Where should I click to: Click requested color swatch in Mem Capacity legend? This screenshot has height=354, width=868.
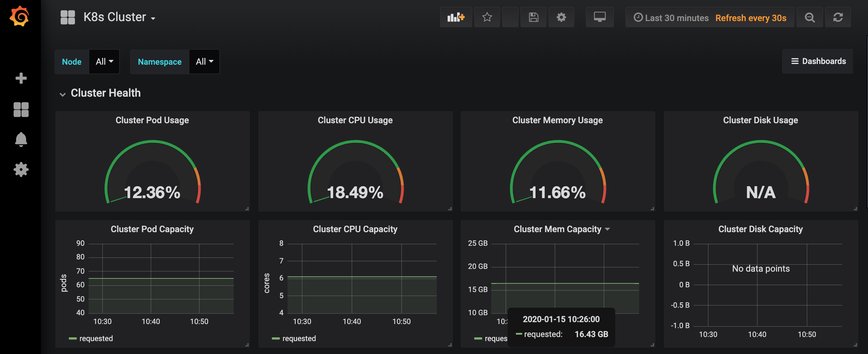click(x=478, y=338)
